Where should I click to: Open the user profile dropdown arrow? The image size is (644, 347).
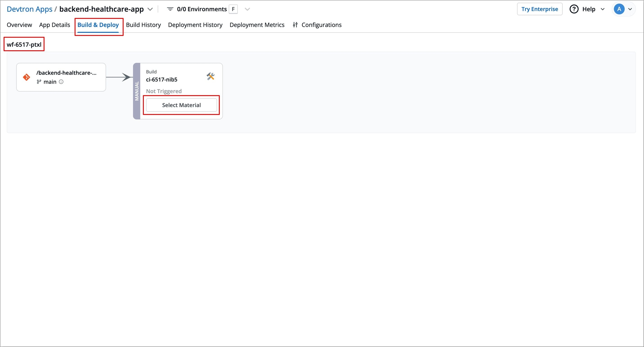click(630, 9)
